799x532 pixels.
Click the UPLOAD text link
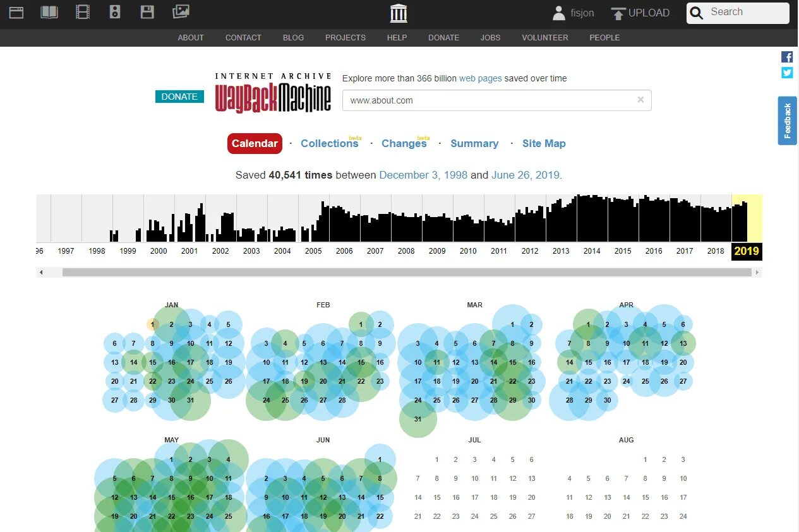coord(649,13)
